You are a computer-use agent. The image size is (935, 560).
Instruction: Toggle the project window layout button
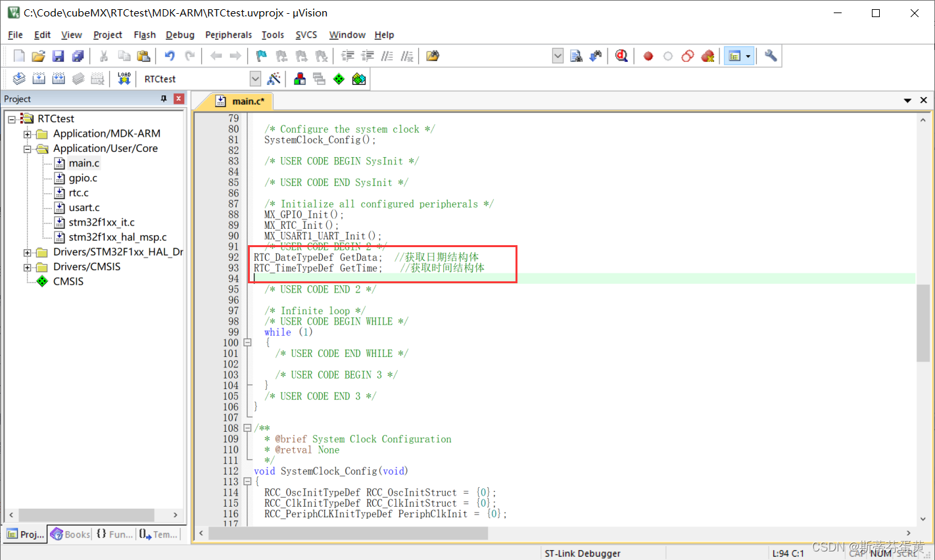click(x=735, y=56)
